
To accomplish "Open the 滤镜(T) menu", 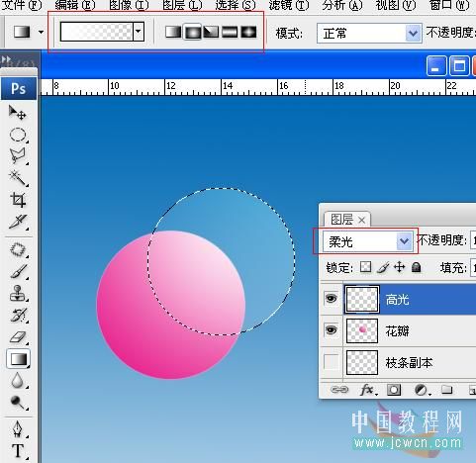I will coord(289,5).
